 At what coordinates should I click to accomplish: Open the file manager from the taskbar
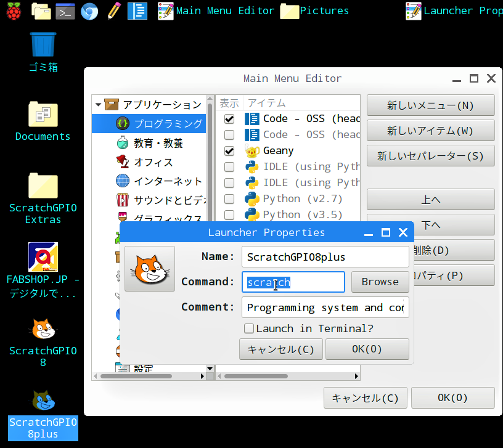coord(41,10)
